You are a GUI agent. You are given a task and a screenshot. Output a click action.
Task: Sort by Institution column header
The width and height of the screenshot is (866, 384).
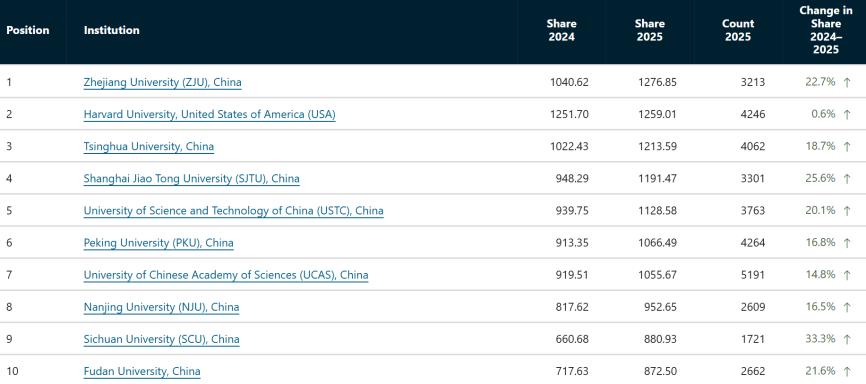[112, 30]
